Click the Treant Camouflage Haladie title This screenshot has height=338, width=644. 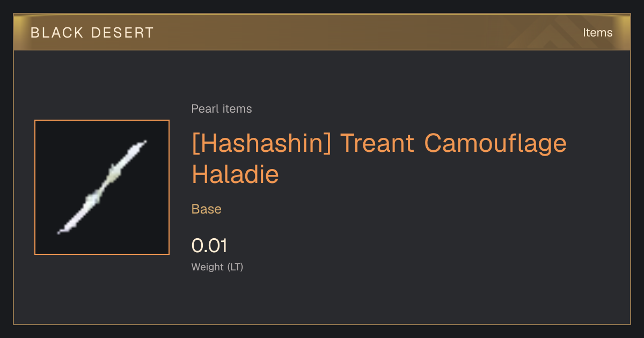tap(379, 159)
